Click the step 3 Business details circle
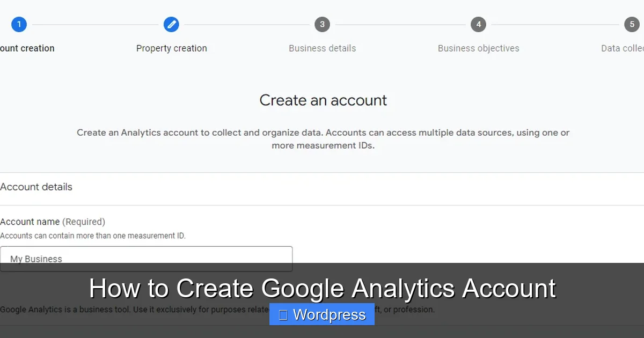Screen dimensions: 644x338 pos(322,24)
